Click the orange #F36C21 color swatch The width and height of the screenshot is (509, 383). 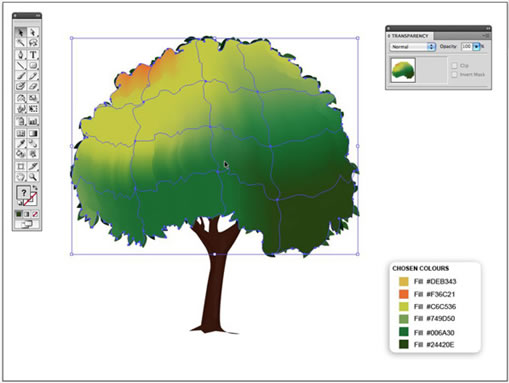pyautogui.click(x=404, y=294)
